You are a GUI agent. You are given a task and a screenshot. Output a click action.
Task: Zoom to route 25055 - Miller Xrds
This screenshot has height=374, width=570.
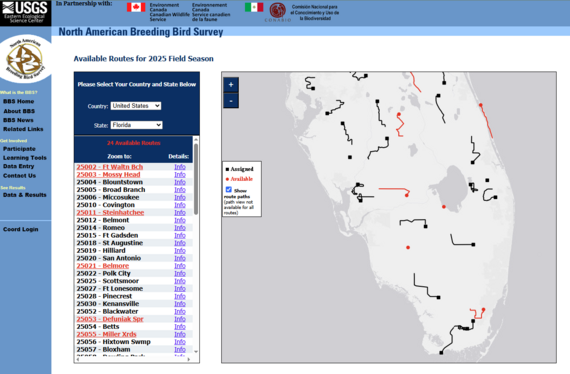pyautogui.click(x=106, y=334)
